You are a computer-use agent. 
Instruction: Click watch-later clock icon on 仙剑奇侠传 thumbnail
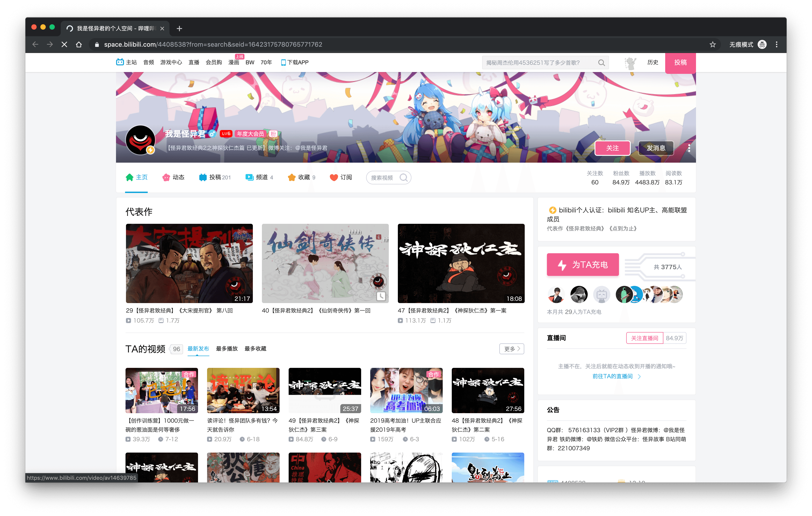click(381, 296)
